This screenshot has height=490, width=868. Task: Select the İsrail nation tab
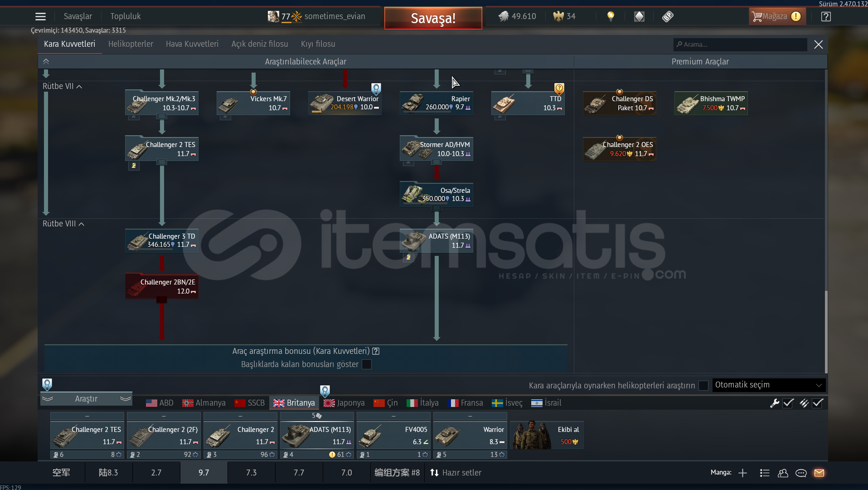[x=546, y=403]
